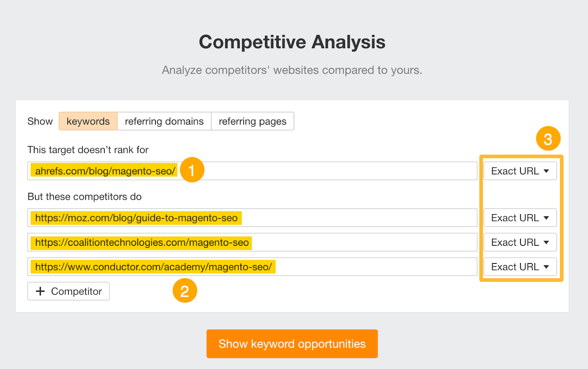The width and height of the screenshot is (588, 369).
Task: Select the referring pages view
Action: [x=252, y=121]
